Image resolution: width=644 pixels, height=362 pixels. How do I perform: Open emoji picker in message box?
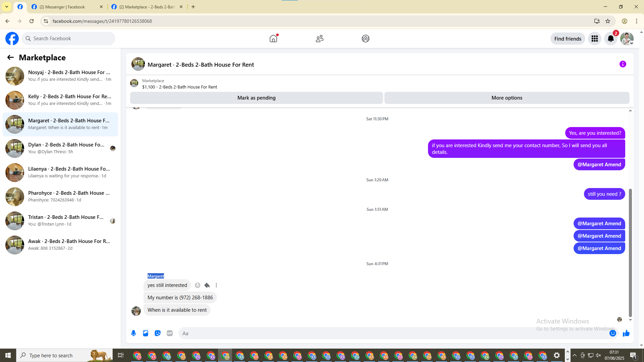[613, 333]
